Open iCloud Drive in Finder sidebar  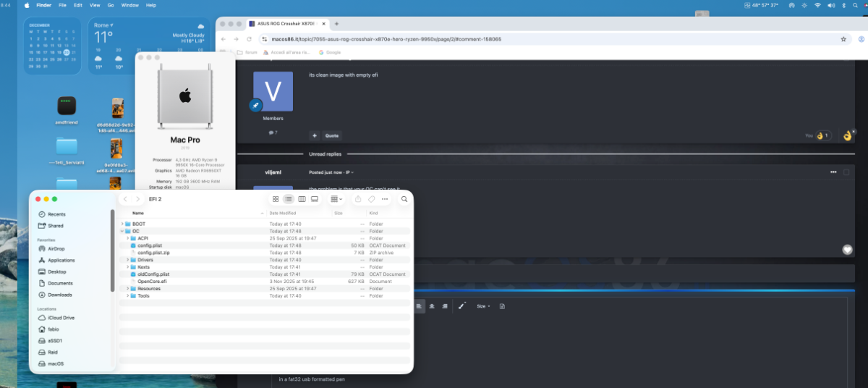tap(56, 318)
